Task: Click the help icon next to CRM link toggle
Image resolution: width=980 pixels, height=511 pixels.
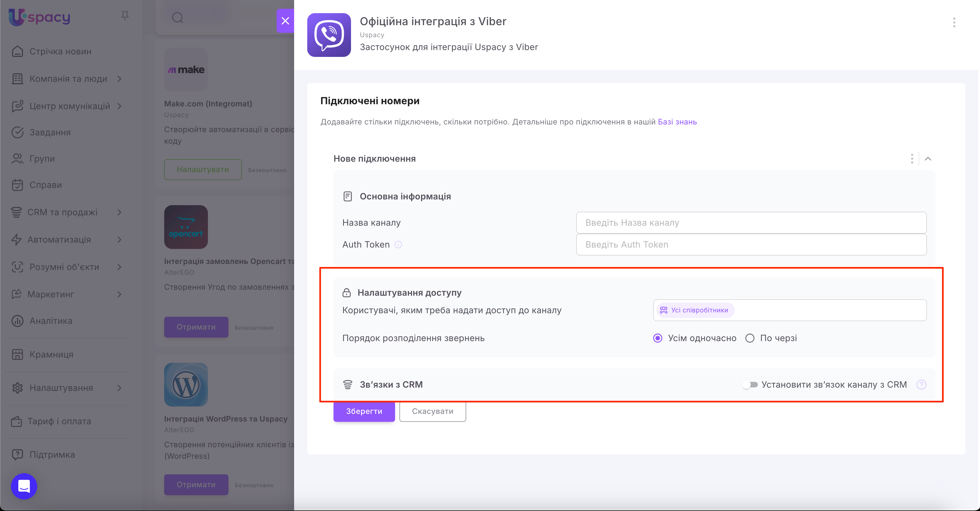Action: pos(921,385)
